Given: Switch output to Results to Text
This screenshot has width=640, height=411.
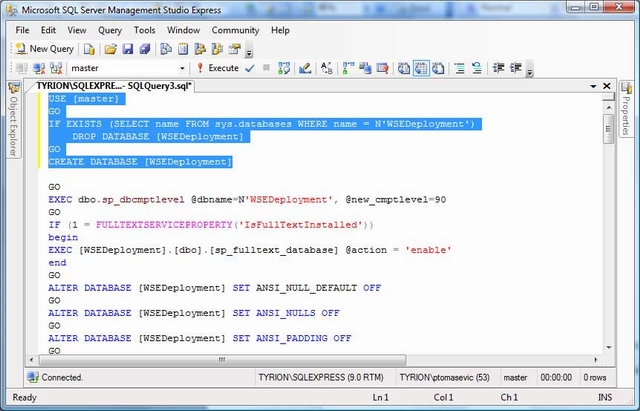Looking at the screenshot, I should point(404,68).
